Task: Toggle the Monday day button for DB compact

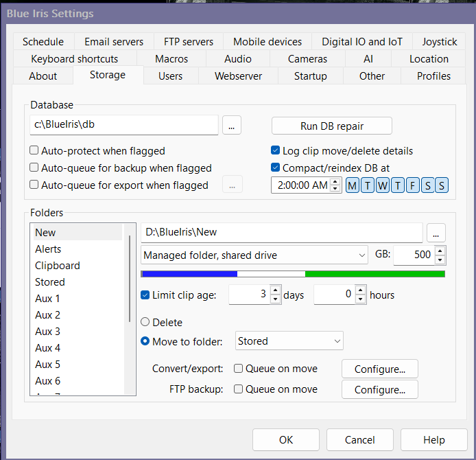Action: 352,185
